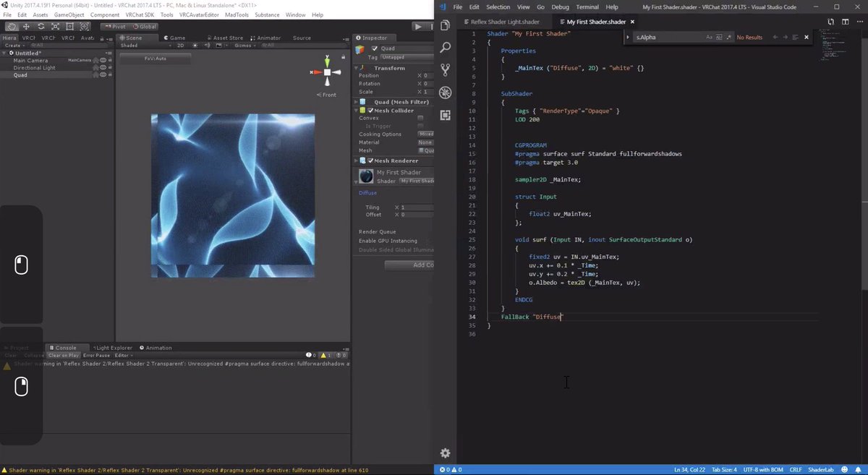Open the VS Code Search sidebar icon

tap(445, 48)
